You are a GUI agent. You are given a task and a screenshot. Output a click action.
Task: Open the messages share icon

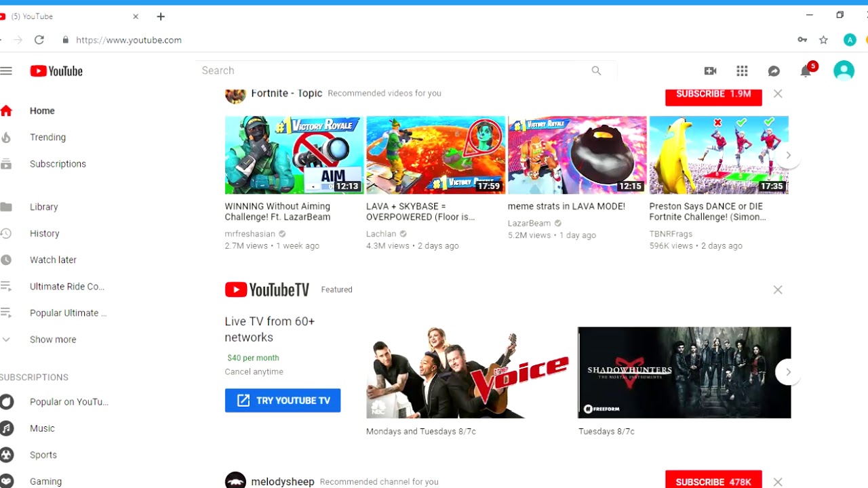(774, 70)
